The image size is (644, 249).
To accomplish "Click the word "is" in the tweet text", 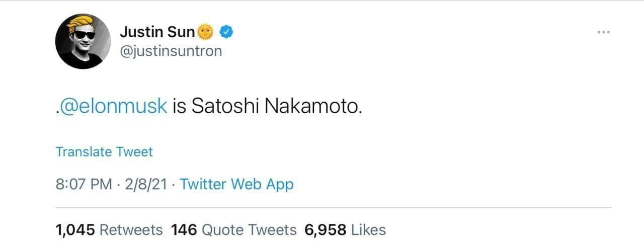I will 179,107.
